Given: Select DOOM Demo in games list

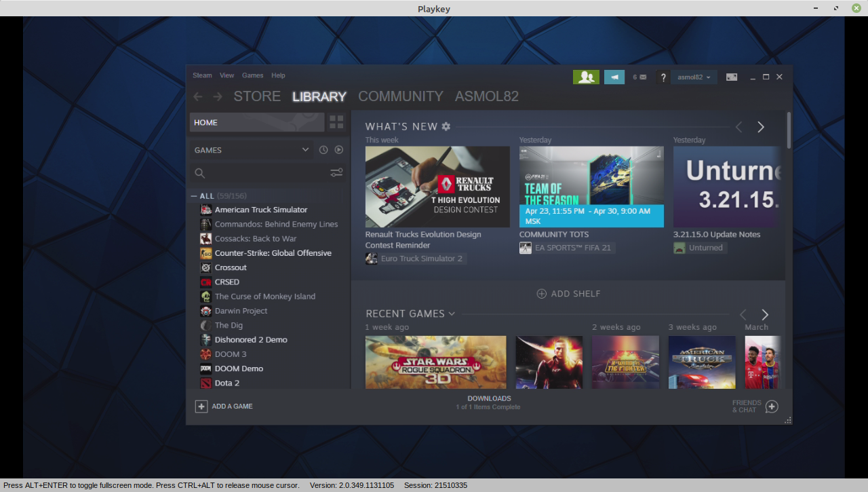Looking at the screenshot, I should pyautogui.click(x=239, y=368).
